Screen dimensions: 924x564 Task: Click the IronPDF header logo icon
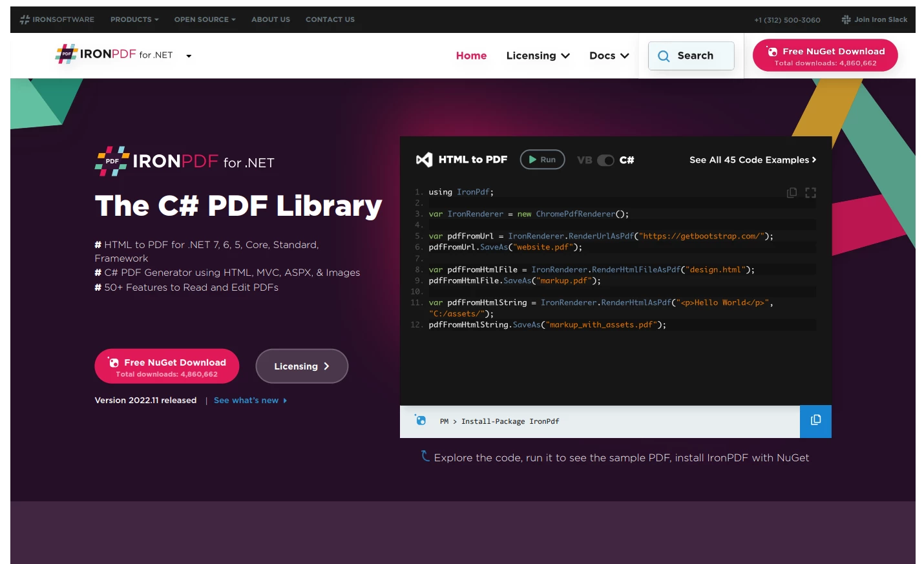[x=66, y=54]
